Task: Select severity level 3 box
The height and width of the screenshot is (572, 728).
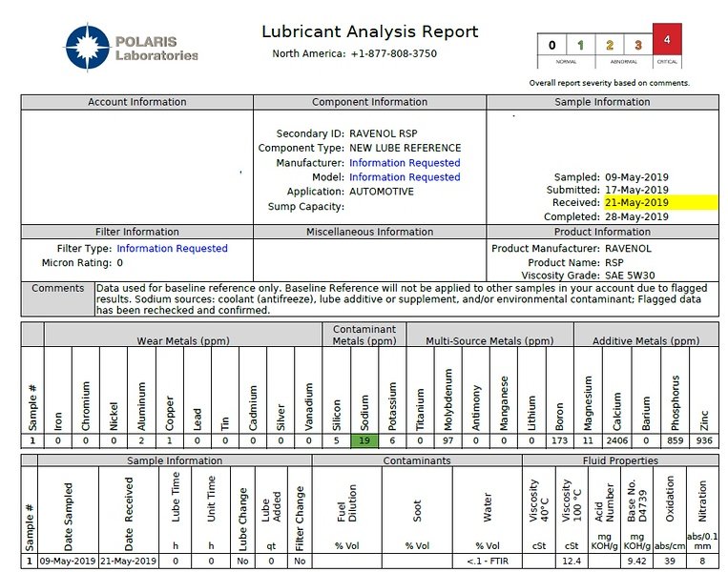Action: [638, 45]
